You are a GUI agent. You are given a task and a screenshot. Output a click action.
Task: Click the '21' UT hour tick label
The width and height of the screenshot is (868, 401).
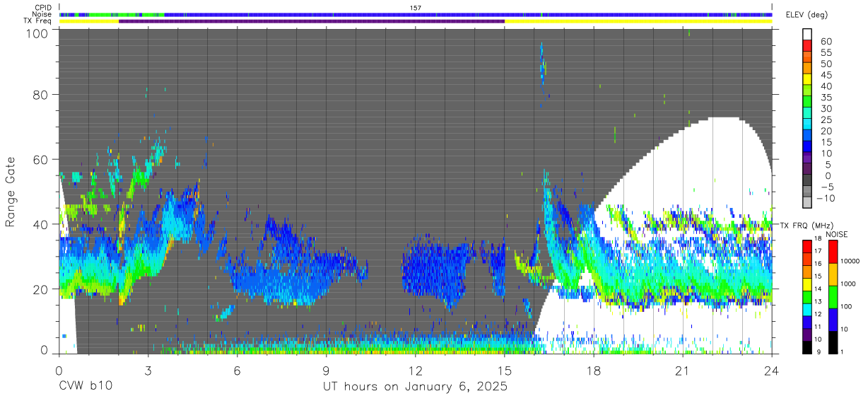(x=682, y=370)
